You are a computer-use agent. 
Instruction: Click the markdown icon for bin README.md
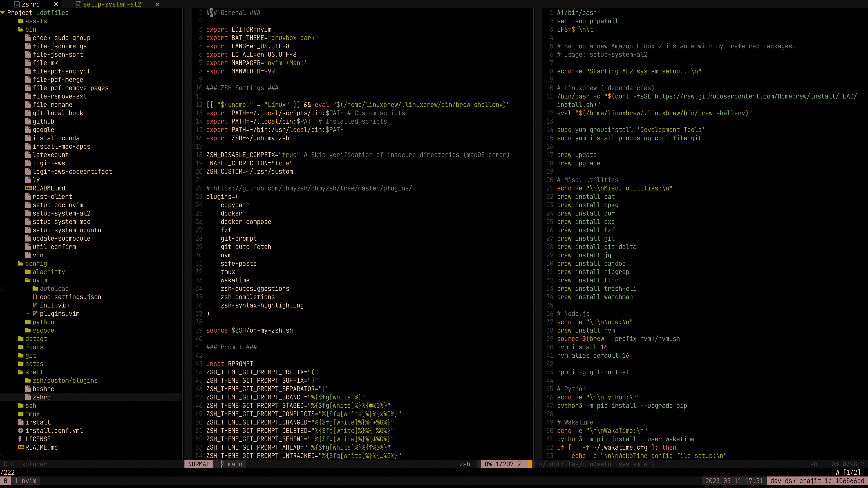[x=28, y=189]
